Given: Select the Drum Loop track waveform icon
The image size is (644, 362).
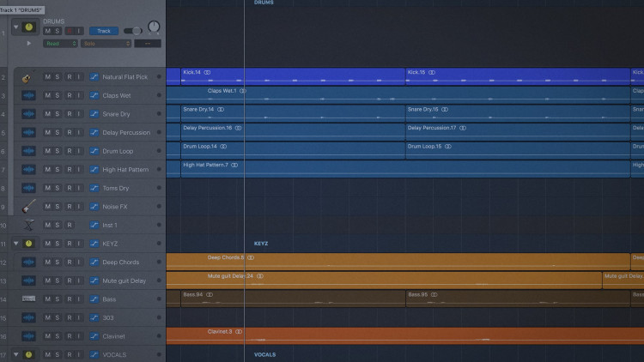Looking at the screenshot, I should 28,151.
